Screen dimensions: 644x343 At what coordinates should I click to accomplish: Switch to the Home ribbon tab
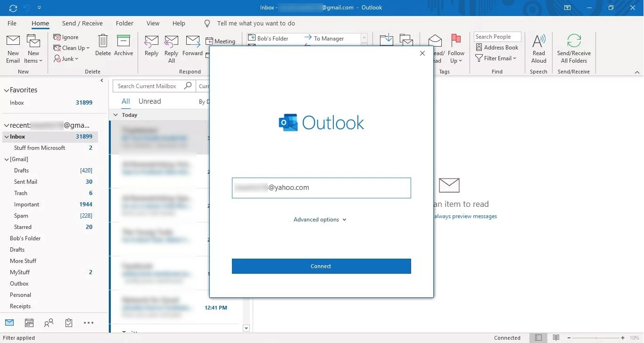(40, 24)
